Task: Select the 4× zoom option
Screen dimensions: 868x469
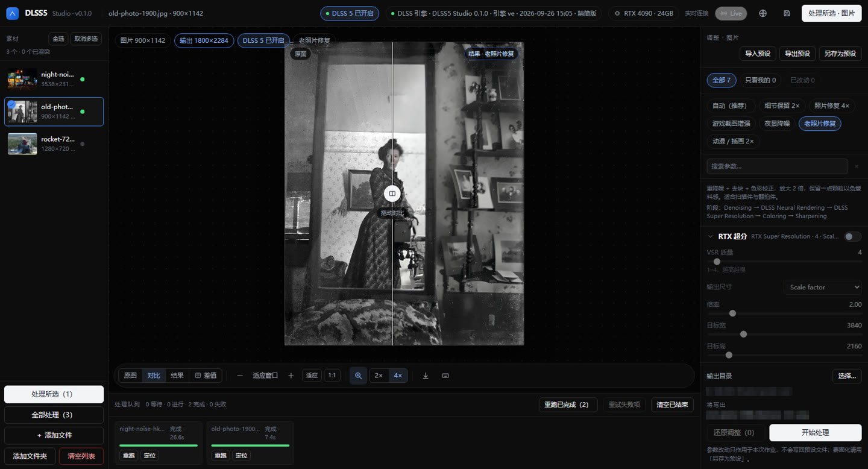Action: point(398,376)
